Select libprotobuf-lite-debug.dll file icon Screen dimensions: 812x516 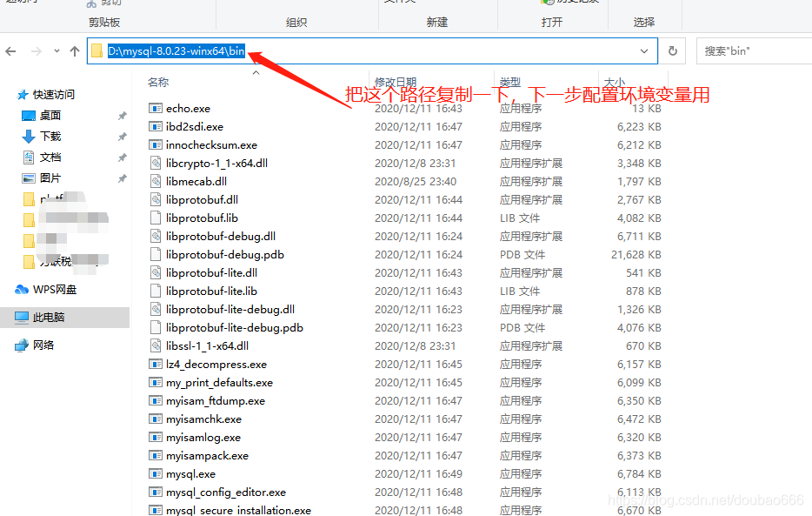[x=156, y=309]
